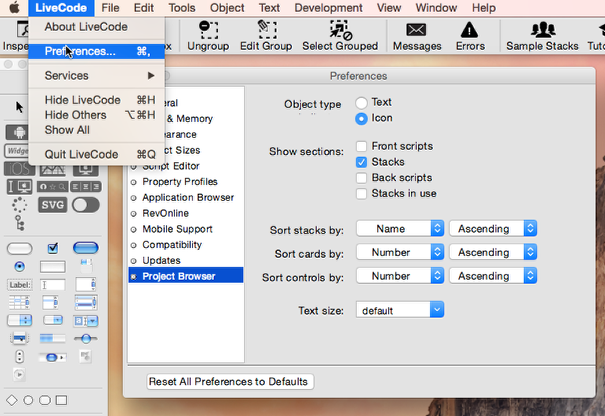This screenshot has height=416, width=605.
Task: Select the diamond graphic shape tool
Action: click(12, 400)
